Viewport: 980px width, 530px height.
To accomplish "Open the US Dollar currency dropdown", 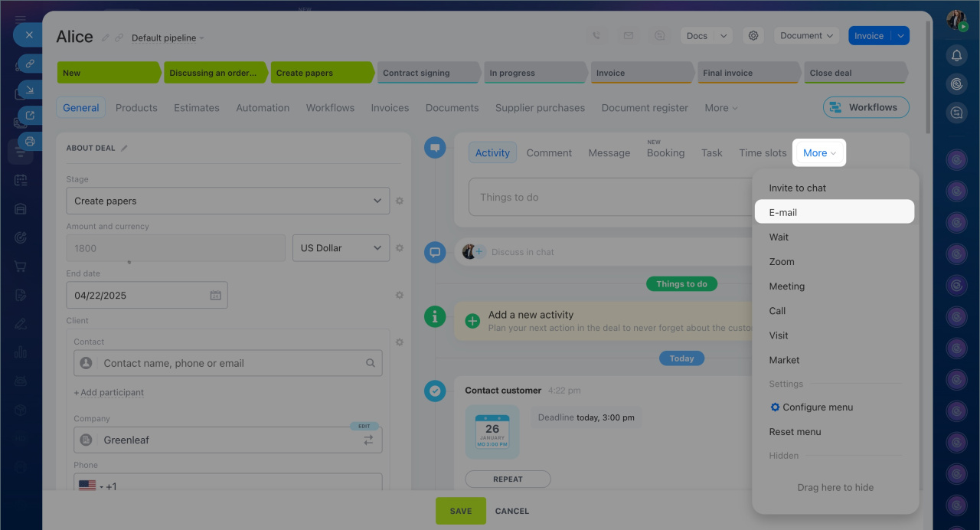I will 341,248.
